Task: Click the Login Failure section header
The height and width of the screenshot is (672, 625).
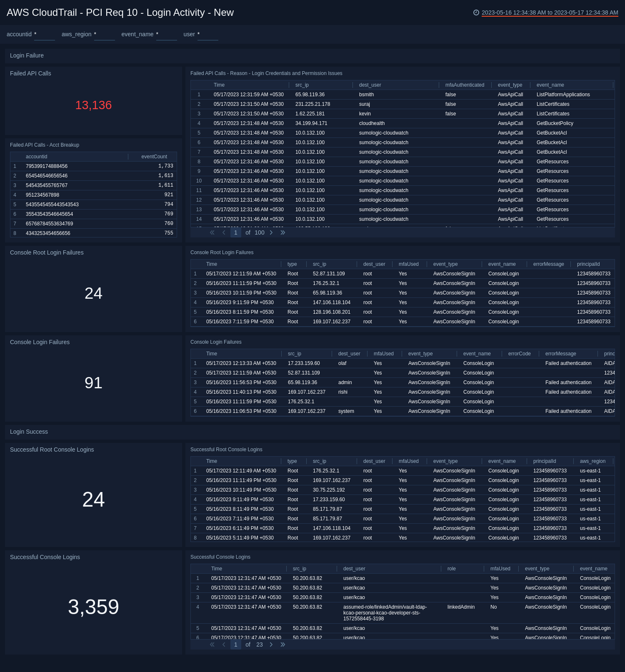Action: pyautogui.click(x=27, y=55)
